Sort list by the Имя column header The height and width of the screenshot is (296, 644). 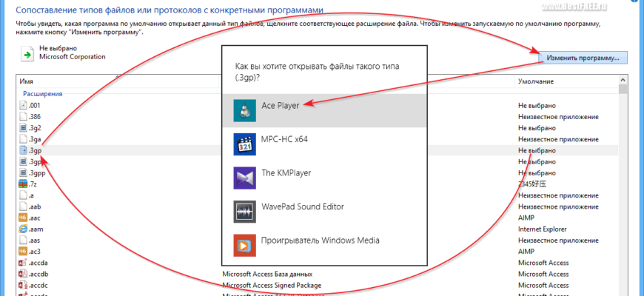pos(118,81)
